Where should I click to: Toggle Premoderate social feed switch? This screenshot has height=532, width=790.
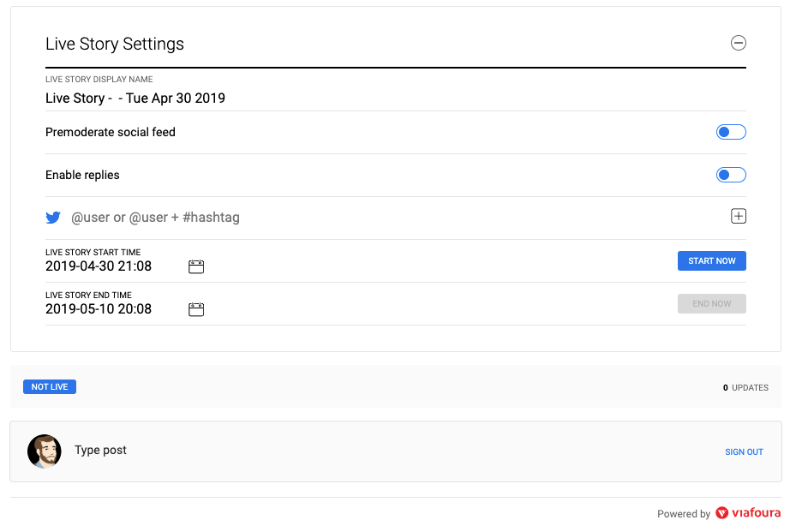(731, 132)
